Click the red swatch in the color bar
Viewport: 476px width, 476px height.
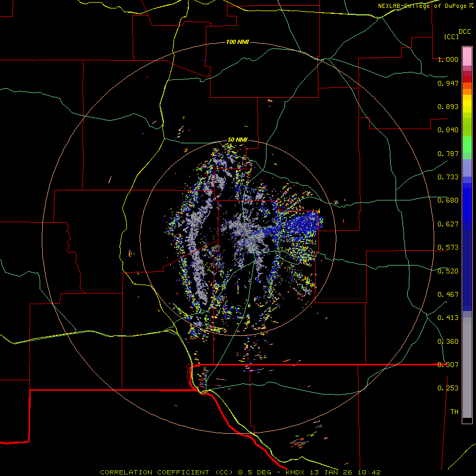pyautogui.click(x=467, y=79)
